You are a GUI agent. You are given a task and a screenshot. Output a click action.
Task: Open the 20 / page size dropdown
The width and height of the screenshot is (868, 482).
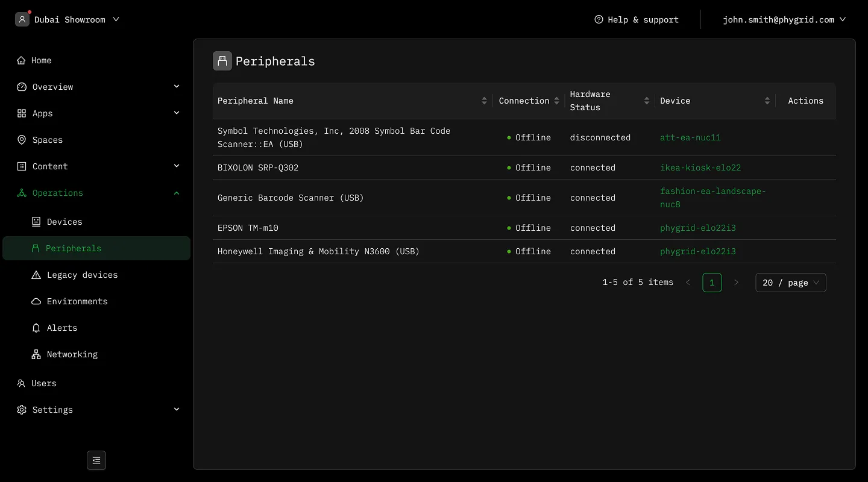click(791, 283)
